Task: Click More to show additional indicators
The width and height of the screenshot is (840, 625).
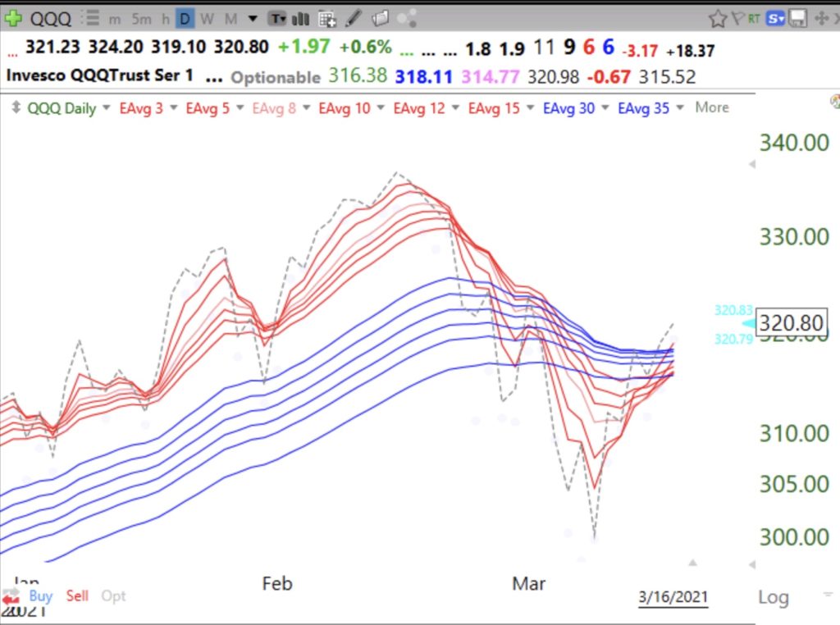Action: tap(712, 107)
